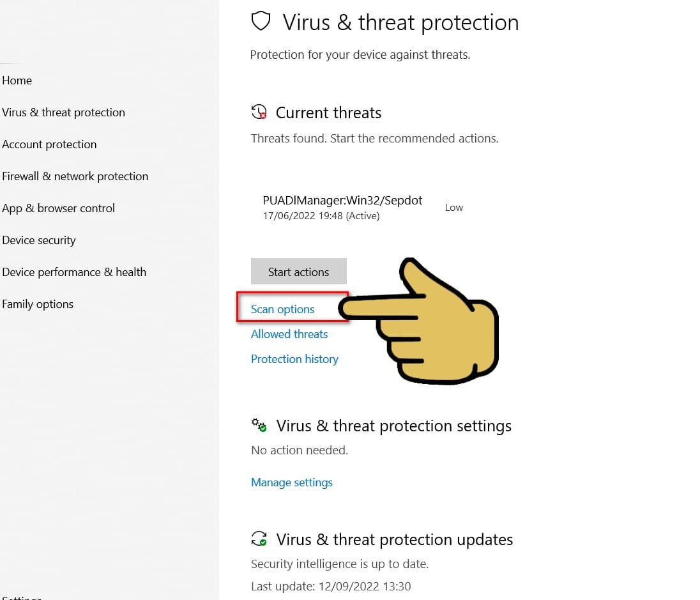Open Firewall & network protection

[75, 176]
